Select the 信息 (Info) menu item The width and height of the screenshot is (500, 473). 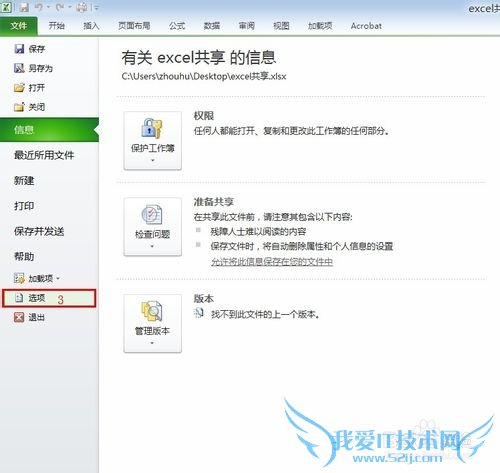coord(49,130)
